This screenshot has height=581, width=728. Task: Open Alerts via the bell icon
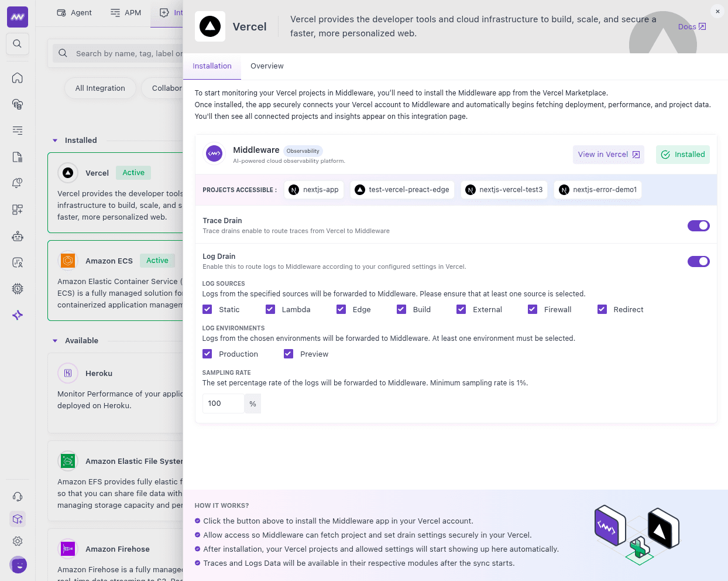pos(18,183)
